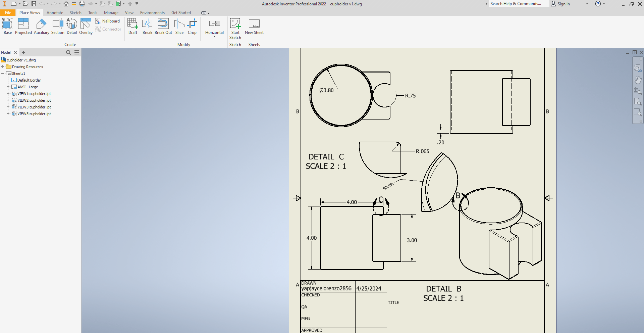Select the Break tool
This screenshot has height=333, width=644.
[147, 27]
